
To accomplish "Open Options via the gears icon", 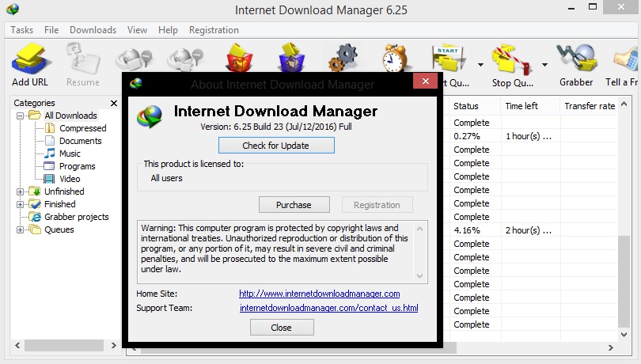I will (x=343, y=58).
